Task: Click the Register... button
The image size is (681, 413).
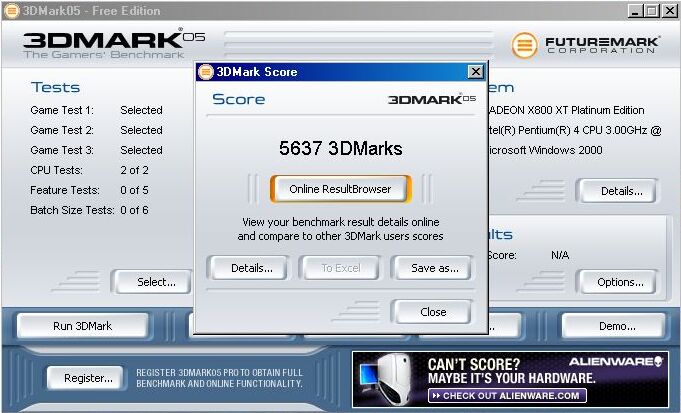Action: (x=85, y=378)
